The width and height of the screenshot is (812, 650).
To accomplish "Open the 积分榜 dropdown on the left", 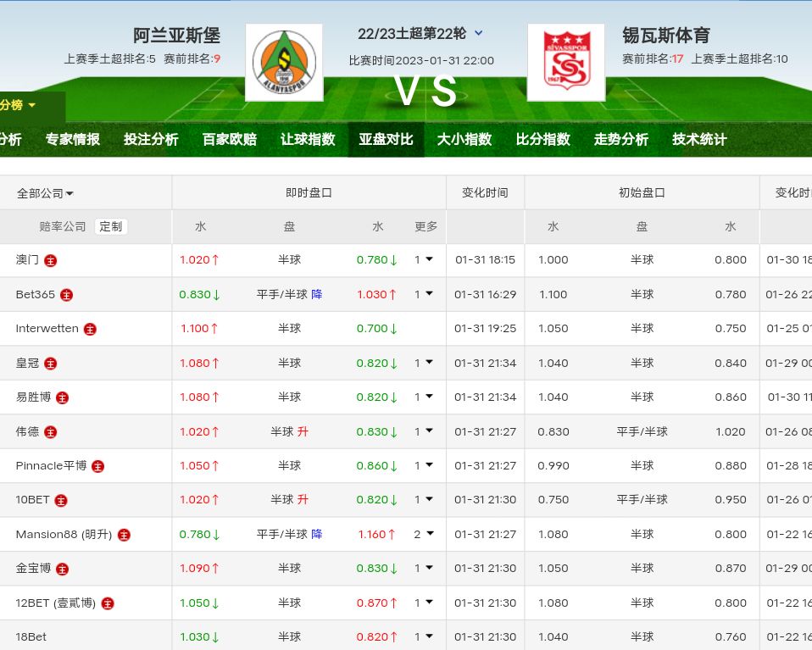I will [19, 105].
